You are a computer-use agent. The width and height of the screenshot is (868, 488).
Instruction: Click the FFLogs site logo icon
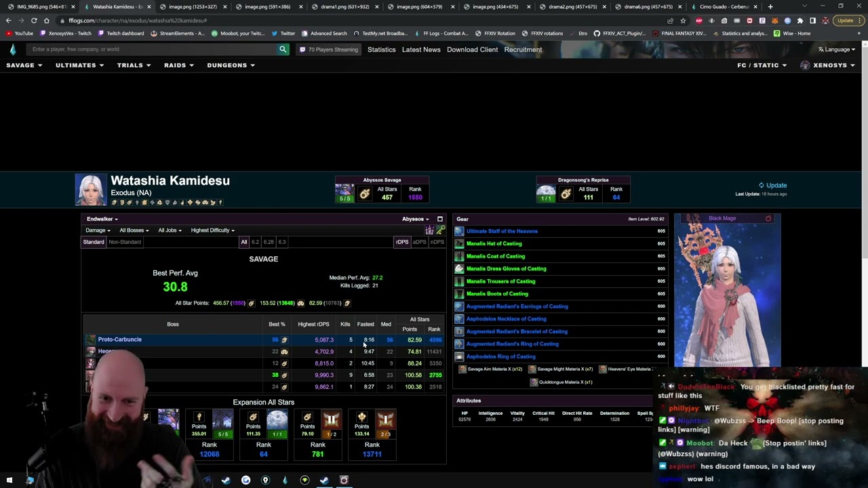[12, 49]
